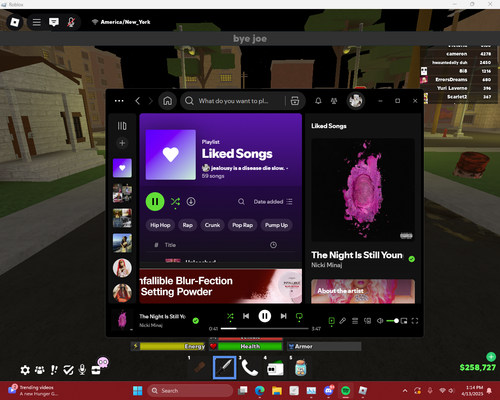This screenshot has width=500, height=400.
Task: Open lyrics microphone icon
Action: click(342, 321)
